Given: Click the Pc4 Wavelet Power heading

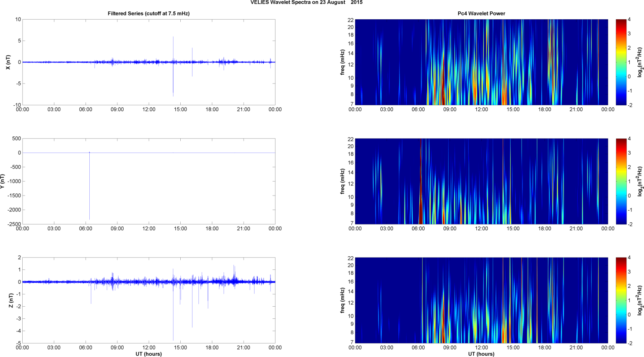Looking at the screenshot, I should point(481,13).
